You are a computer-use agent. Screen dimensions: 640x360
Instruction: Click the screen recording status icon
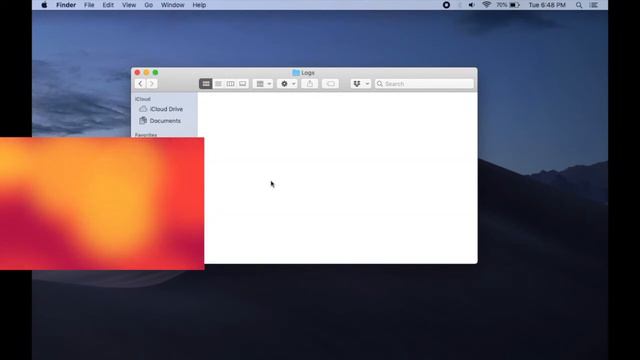click(x=446, y=5)
